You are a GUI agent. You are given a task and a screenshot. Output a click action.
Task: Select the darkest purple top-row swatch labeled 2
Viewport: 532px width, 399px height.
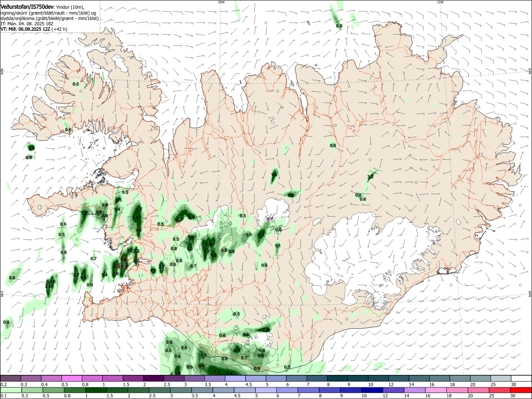coord(153,378)
